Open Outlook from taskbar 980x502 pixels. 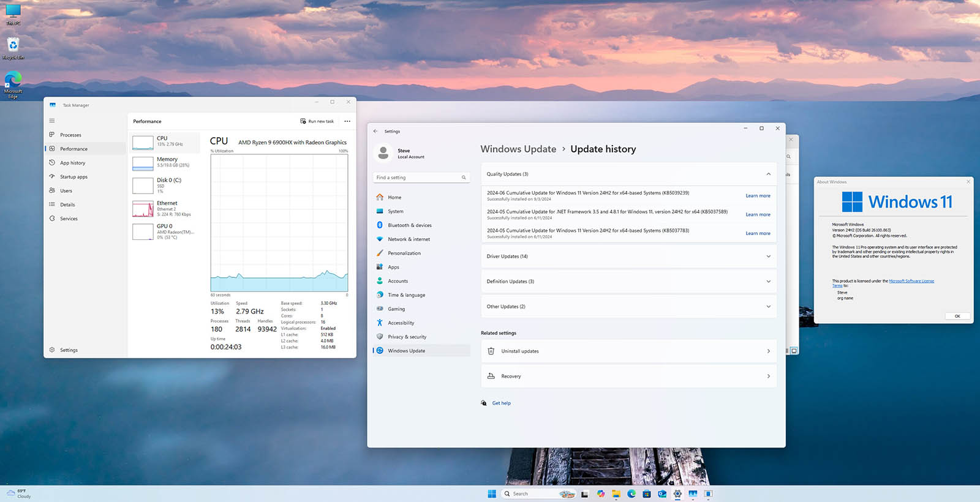(662, 494)
